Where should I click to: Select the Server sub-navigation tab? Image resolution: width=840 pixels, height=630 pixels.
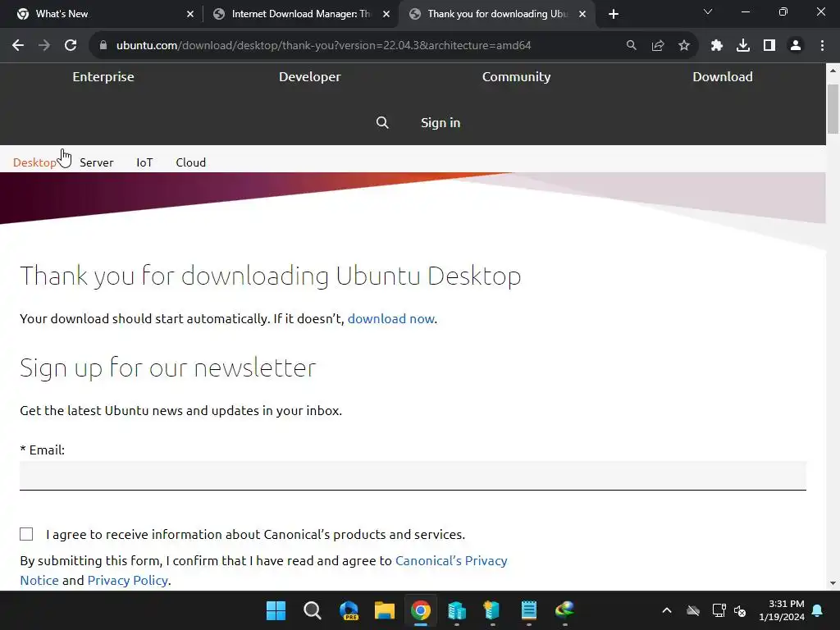[97, 162]
